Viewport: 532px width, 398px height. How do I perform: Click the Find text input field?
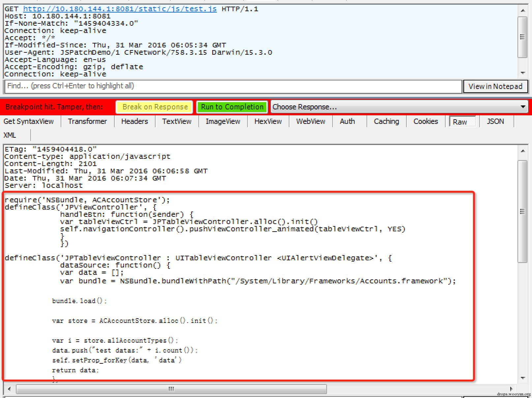[x=233, y=86]
